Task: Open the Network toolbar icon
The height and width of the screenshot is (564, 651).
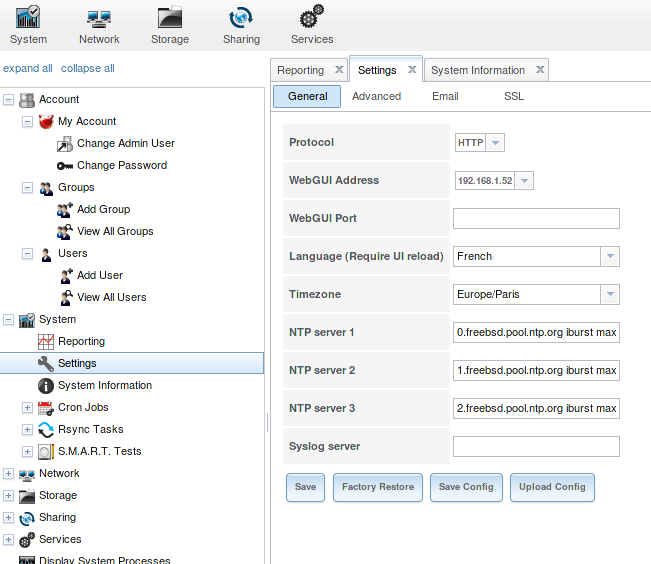Action: [x=99, y=18]
